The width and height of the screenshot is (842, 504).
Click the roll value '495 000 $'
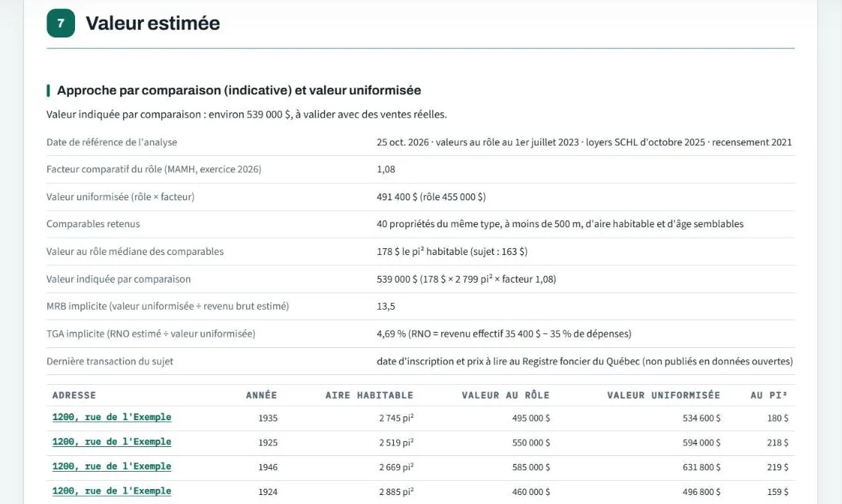coord(531,418)
